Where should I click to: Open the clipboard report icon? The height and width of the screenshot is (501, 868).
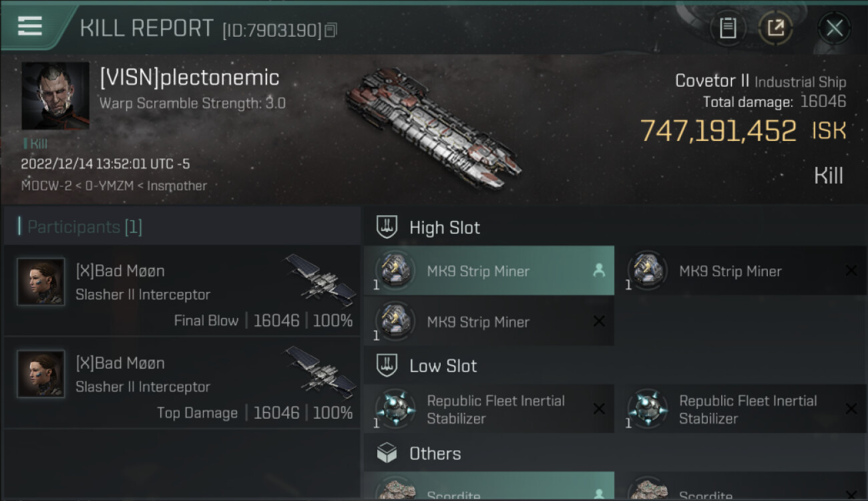pos(727,28)
